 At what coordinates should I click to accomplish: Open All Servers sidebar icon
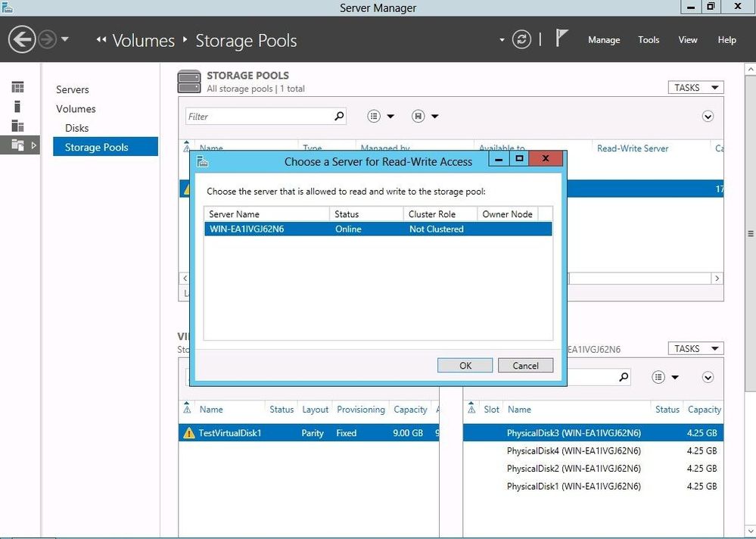[18, 126]
